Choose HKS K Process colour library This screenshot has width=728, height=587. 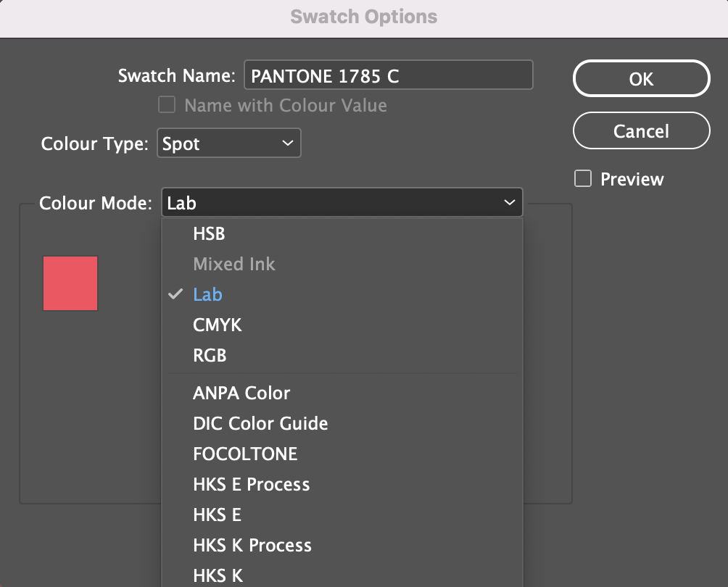(252, 545)
